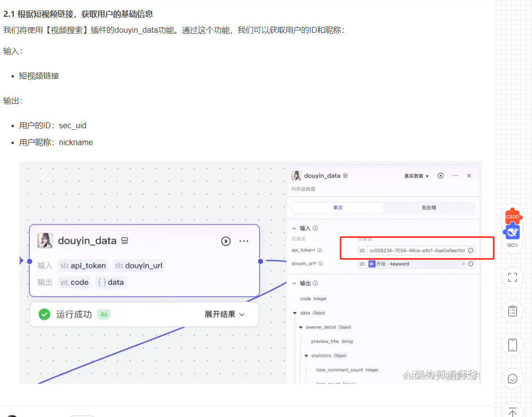The height and width of the screenshot is (417, 532).
Task: Click the 运行成功 status text
Action: 74,314
